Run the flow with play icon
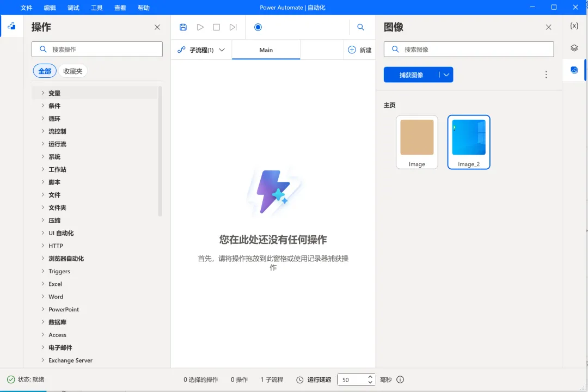The height and width of the screenshot is (392, 588). (x=200, y=27)
